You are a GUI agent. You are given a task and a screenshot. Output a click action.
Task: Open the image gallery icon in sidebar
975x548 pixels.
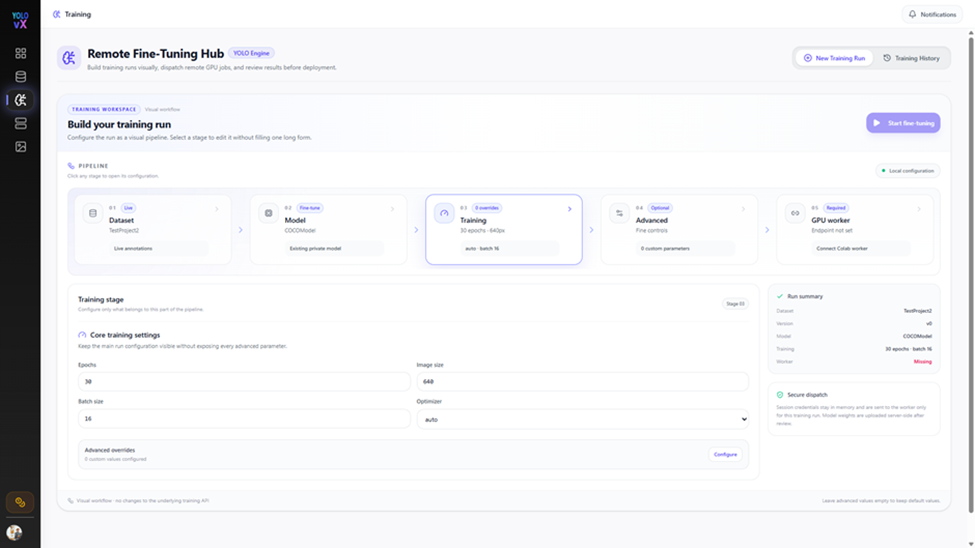(x=21, y=147)
